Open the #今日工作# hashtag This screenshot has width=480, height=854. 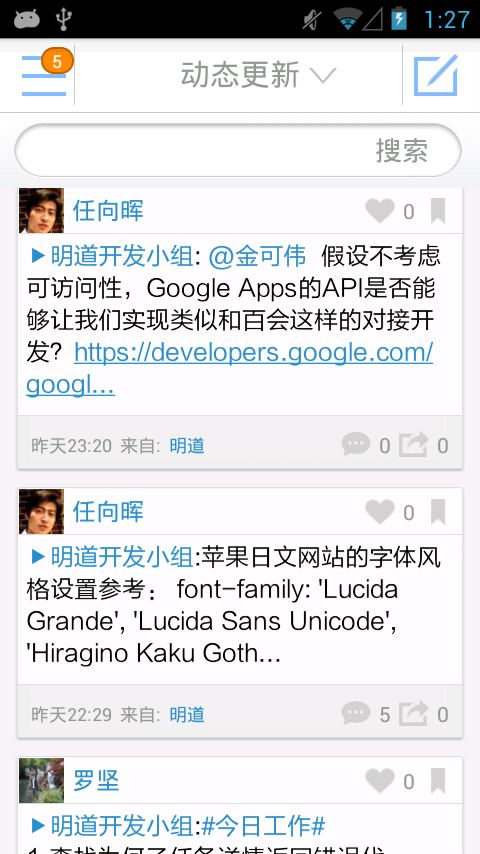coord(263,826)
